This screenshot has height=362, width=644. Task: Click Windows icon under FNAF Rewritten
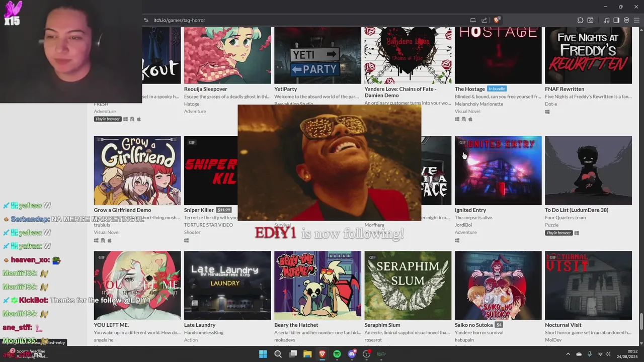pos(547,112)
